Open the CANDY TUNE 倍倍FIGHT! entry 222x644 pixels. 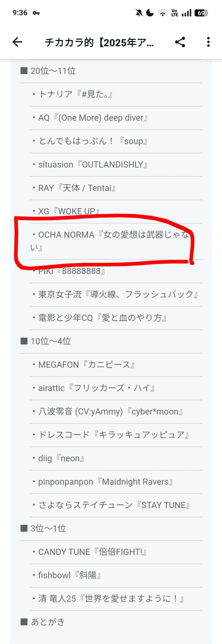92,552
